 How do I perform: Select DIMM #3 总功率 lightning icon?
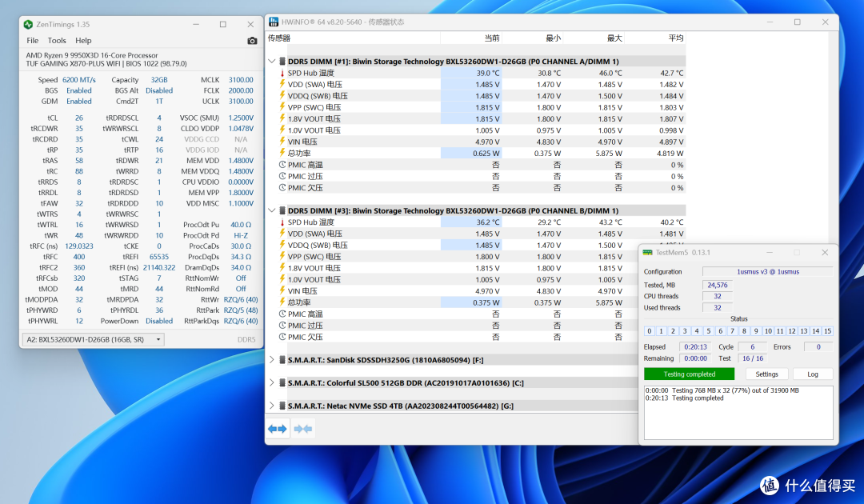(282, 302)
